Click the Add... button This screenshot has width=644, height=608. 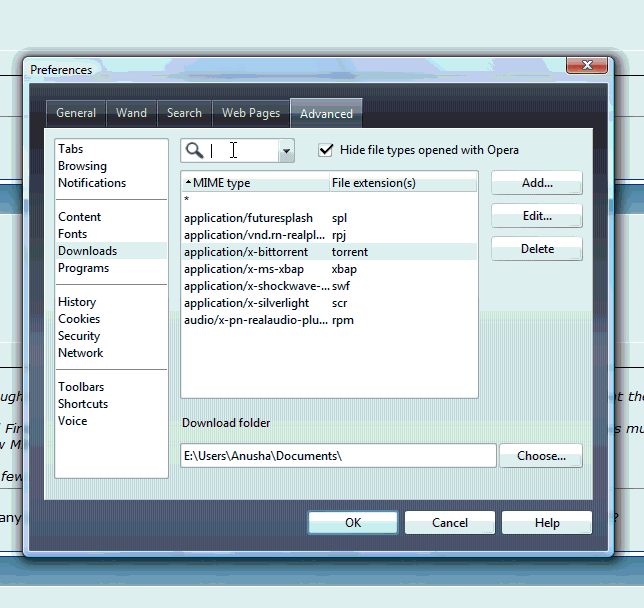pyautogui.click(x=537, y=183)
